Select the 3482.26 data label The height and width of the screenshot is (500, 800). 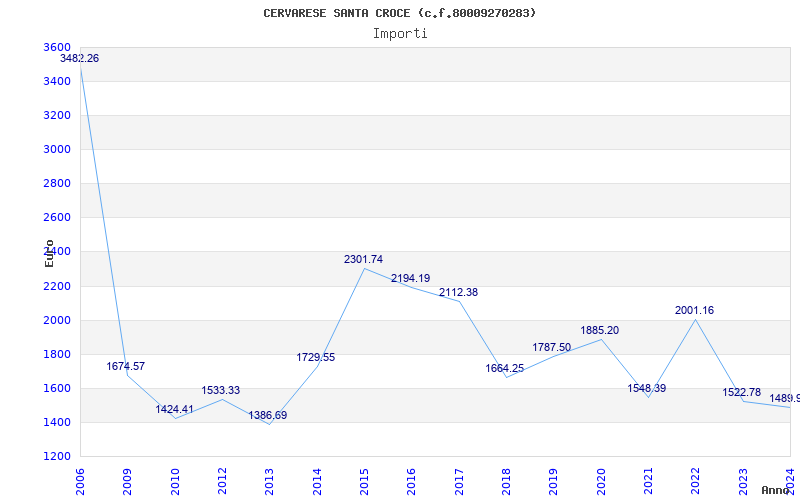pos(80,58)
